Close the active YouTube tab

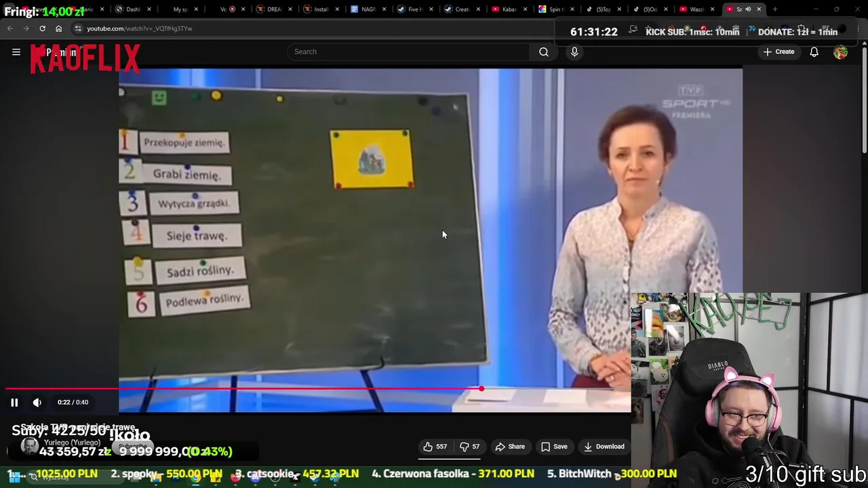click(759, 9)
